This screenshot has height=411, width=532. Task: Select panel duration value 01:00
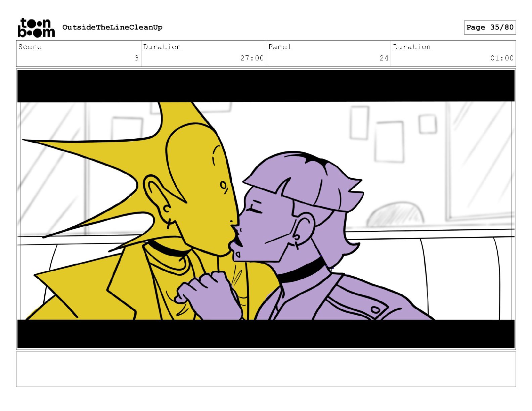pos(502,58)
